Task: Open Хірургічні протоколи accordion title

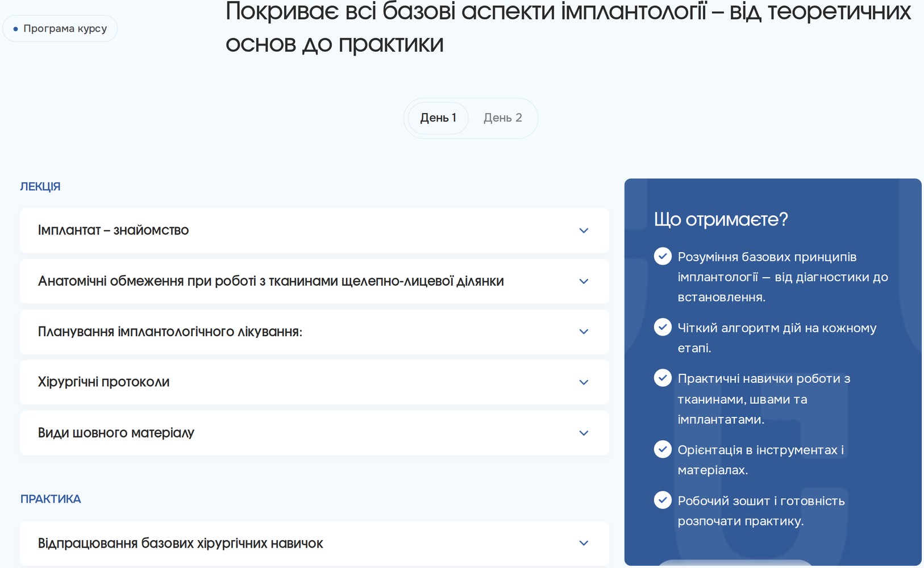Action: coord(103,382)
